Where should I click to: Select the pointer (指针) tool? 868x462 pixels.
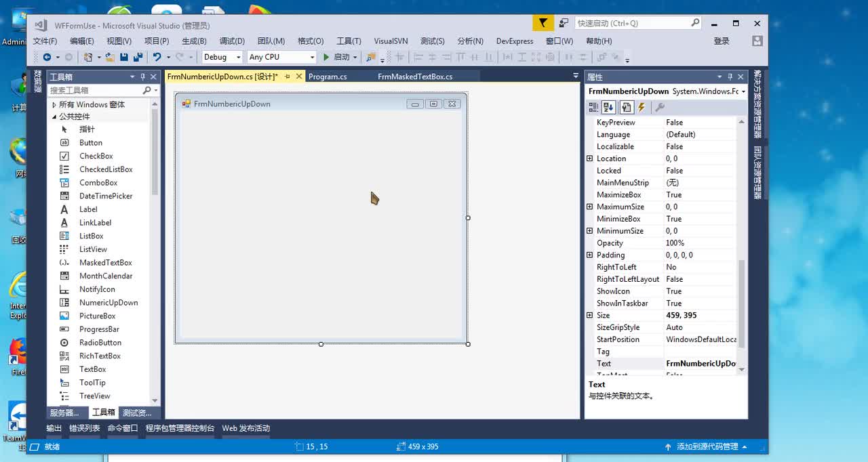[87, 129]
